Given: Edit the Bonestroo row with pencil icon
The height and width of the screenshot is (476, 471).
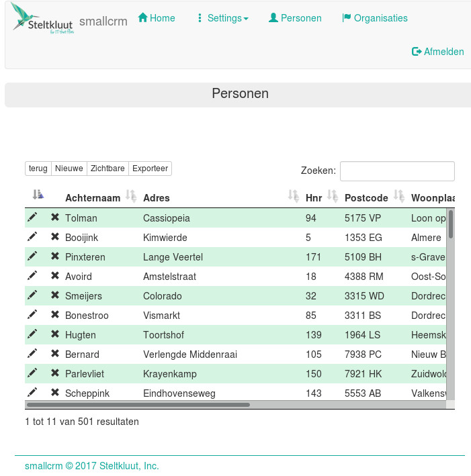Looking at the screenshot, I should [x=32, y=314].
